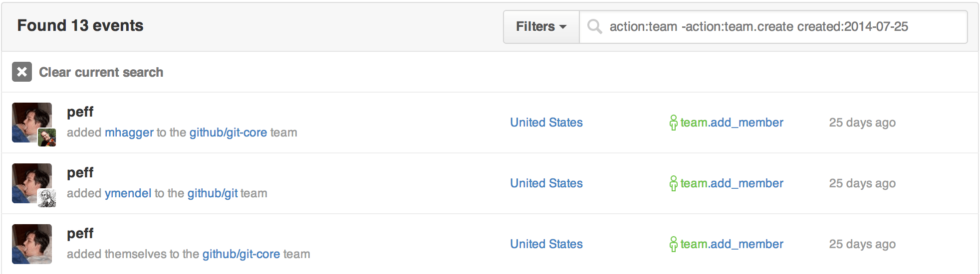The width and height of the screenshot is (980, 274).
Task: Click team.add_member action in the third event
Action: coord(732,244)
